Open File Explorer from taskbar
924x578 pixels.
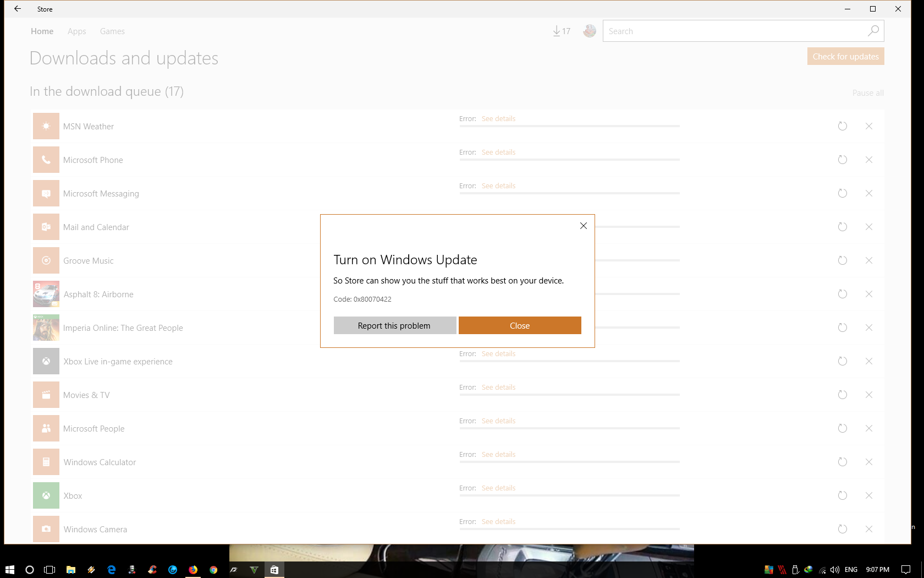[x=71, y=570]
